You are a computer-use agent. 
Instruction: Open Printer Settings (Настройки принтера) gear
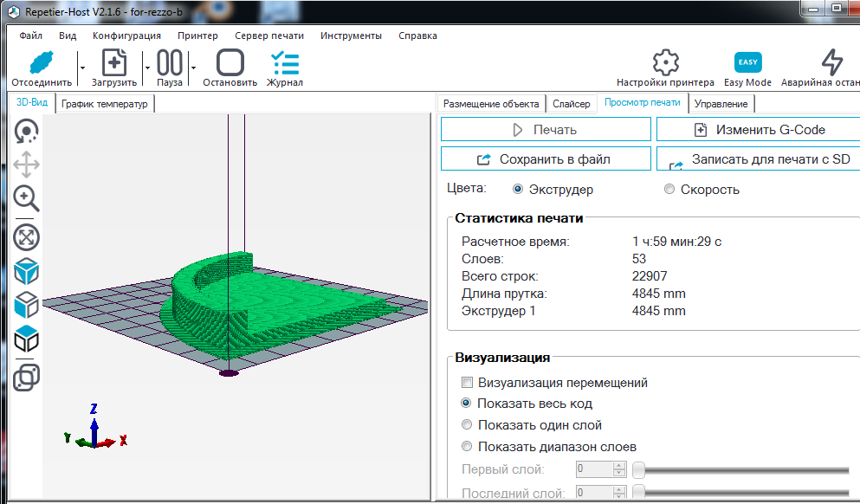pos(665,62)
